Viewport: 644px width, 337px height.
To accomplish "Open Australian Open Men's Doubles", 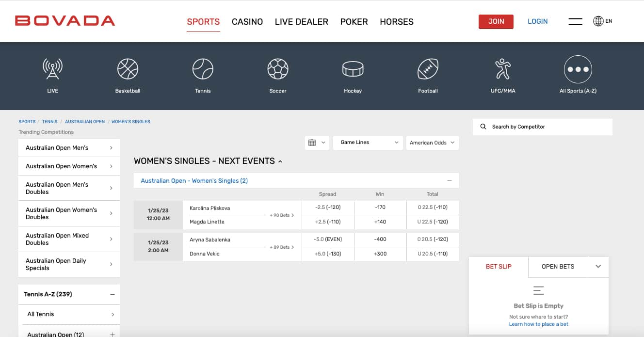I will (x=69, y=188).
